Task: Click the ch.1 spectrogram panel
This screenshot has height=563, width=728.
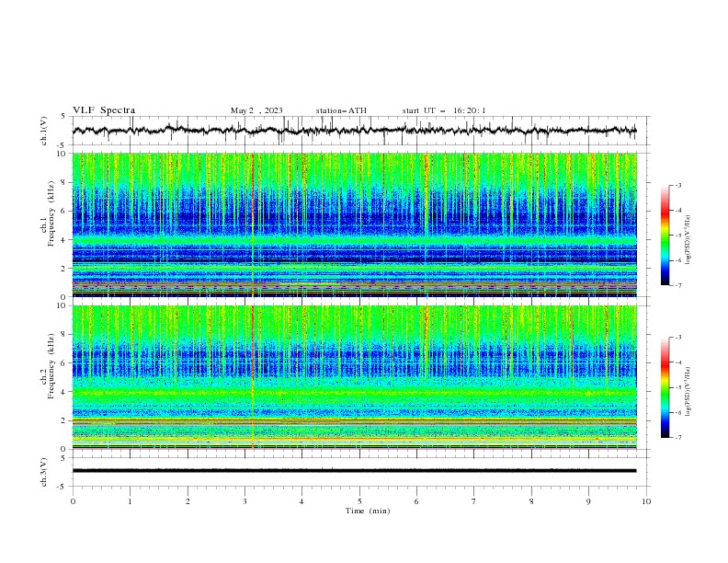Action: click(354, 224)
